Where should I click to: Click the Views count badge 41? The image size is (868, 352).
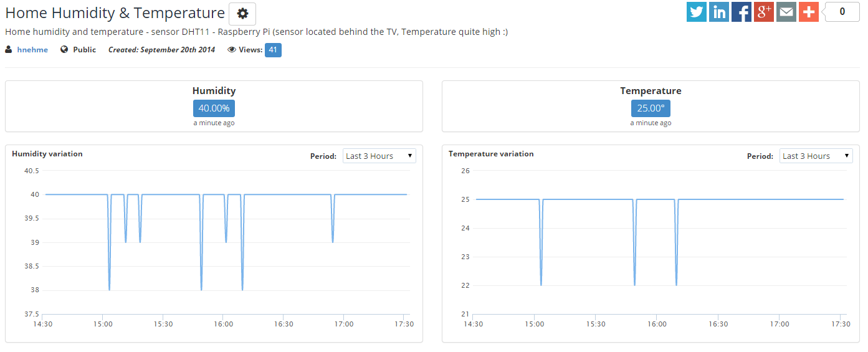[273, 50]
